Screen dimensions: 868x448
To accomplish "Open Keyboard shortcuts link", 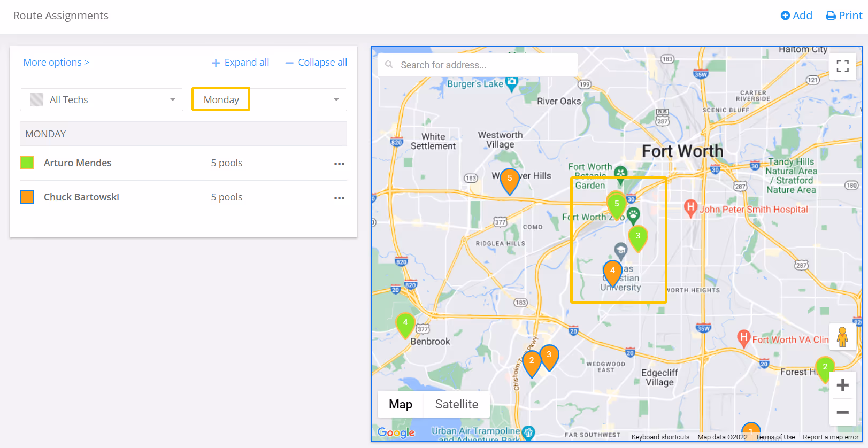I will pyautogui.click(x=660, y=437).
